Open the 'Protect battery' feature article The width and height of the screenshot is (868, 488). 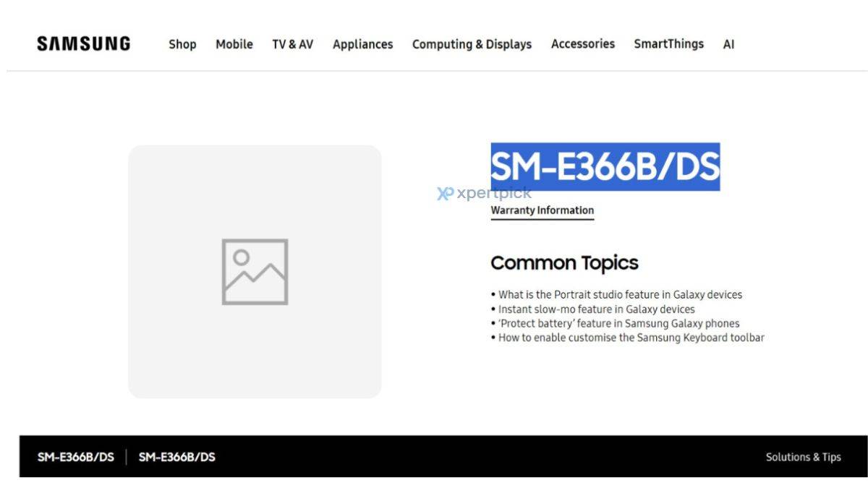pyautogui.click(x=618, y=323)
